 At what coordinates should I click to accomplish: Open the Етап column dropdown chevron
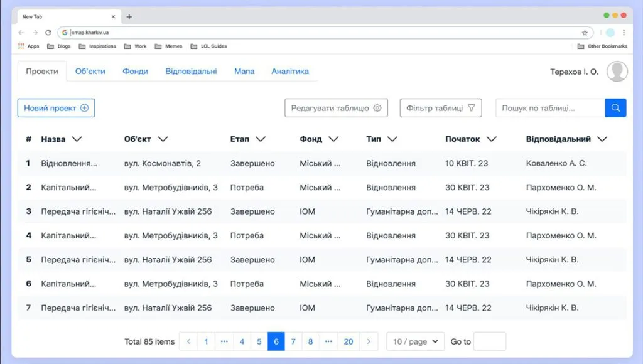pyautogui.click(x=261, y=139)
